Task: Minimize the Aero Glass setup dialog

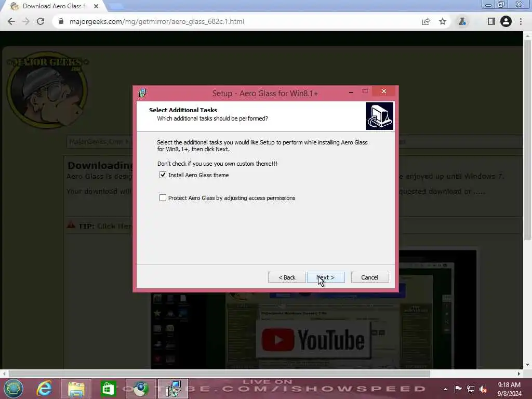Action: (x=351, y=91)
